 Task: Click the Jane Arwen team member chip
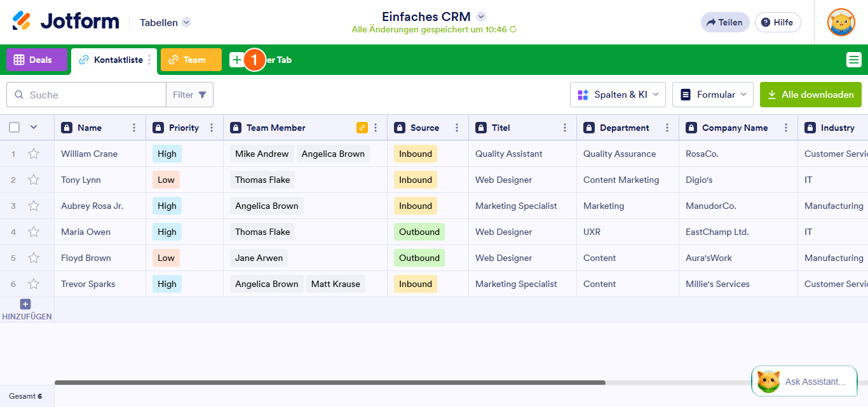tap(259, 258)
